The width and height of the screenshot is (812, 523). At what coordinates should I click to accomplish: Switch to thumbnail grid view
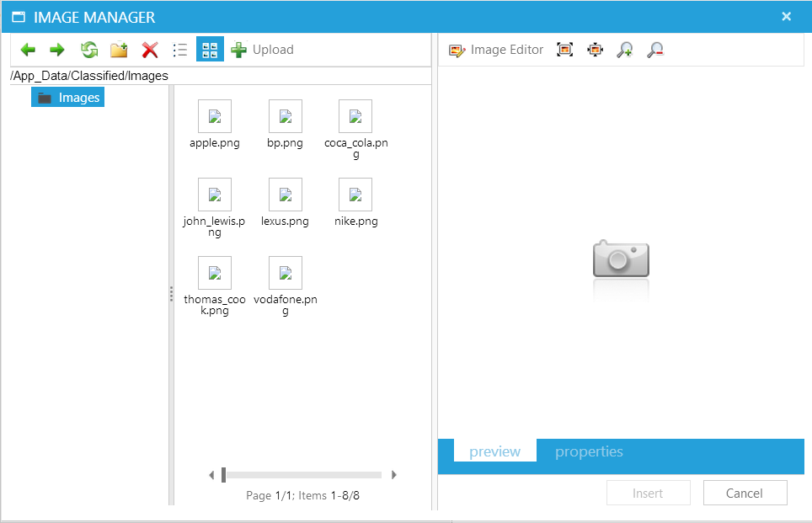(210, 49)
